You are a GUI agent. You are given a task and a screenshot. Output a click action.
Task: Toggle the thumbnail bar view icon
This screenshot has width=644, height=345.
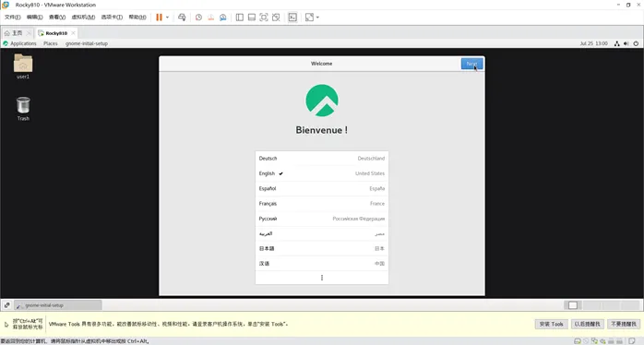pos(252,18)
